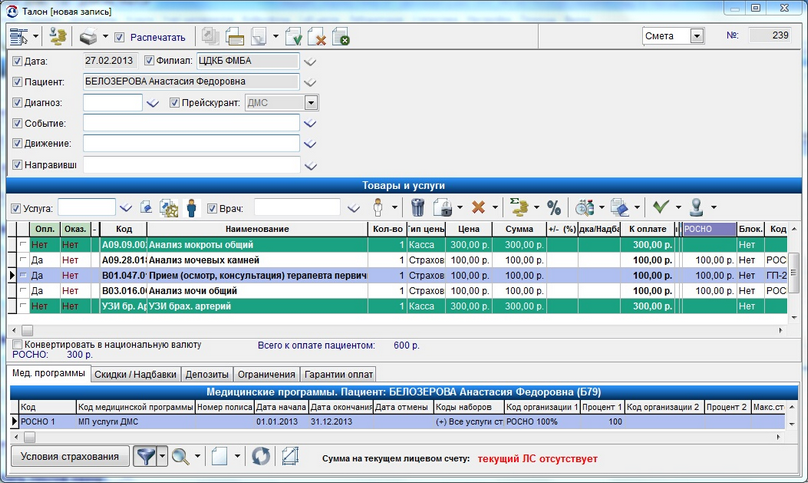Click the services table horizontal scrollbar thumb
Image resolution: width=808 pixels, height=483 pixels.
pyautogui.click(x=27, y=330)
